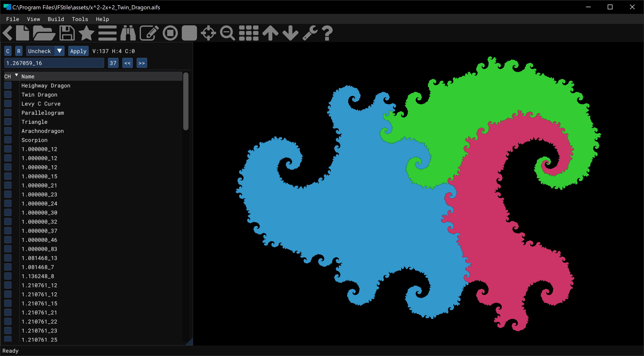Open the Uncheck dropdown arrow

click(59, 51)
